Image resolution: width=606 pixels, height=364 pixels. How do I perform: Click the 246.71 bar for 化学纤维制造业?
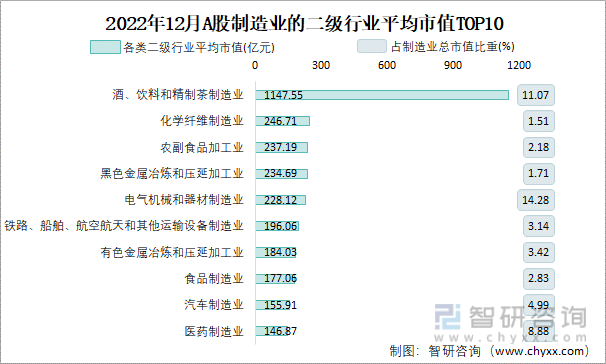283,121
